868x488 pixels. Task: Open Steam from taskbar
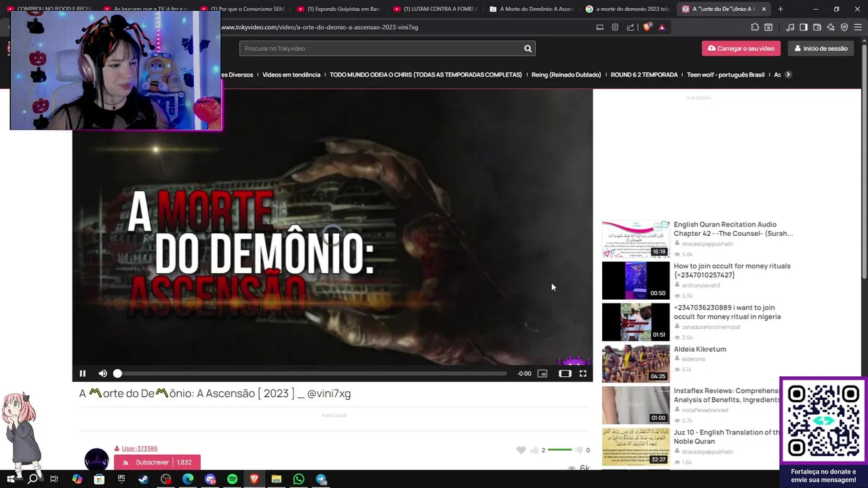(144, 479)
